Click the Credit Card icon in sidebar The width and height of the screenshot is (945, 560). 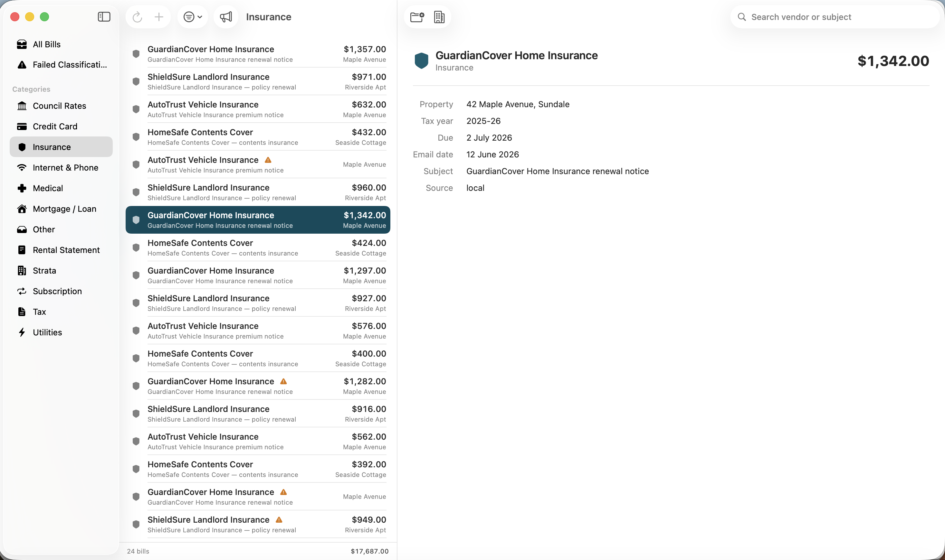tap(22, 126)
